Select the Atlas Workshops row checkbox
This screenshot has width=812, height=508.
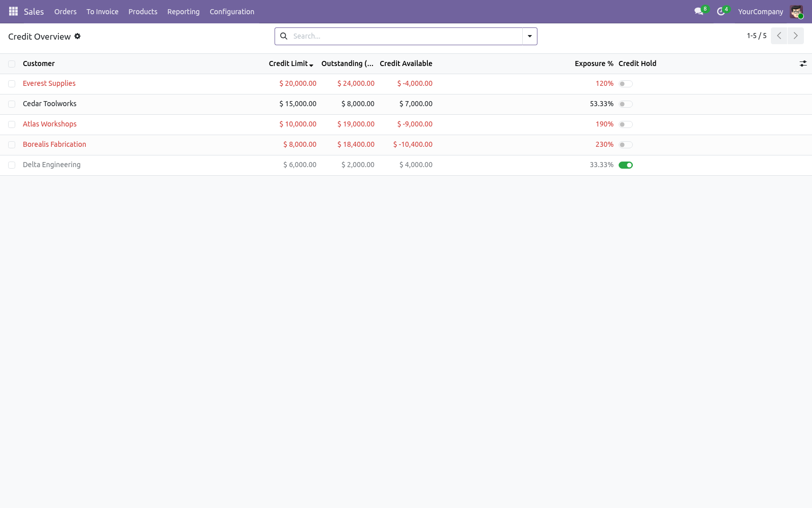[12, 124]
